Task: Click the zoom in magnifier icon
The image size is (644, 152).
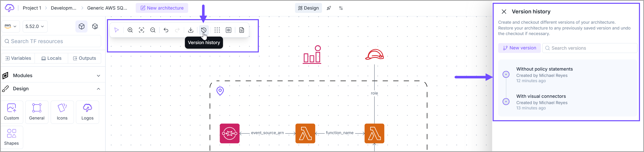Action: click(x=130, y=30)
